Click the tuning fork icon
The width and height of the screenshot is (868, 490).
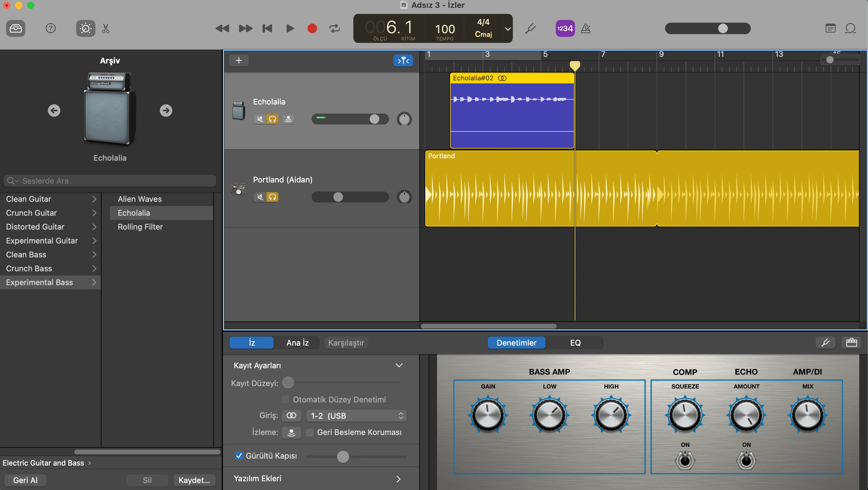(530, 28)
